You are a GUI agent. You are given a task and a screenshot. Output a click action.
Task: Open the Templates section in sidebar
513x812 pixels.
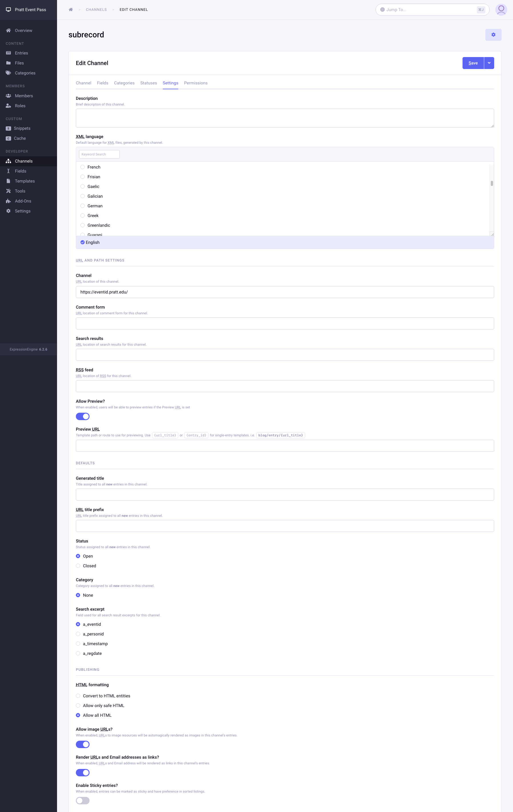(x=25, y=181)
